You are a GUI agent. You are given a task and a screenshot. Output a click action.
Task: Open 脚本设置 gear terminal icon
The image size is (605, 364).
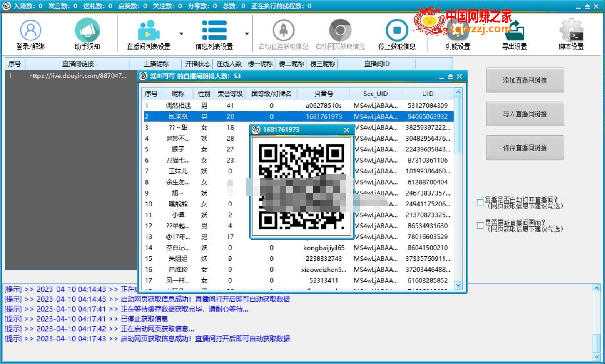[571, 31]
